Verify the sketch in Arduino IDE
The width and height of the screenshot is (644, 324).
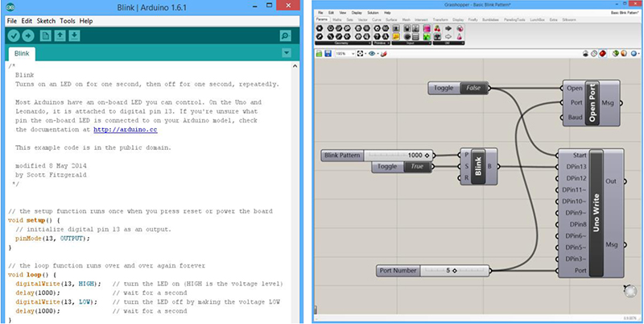pyautogui.click(x=14, y=36)
